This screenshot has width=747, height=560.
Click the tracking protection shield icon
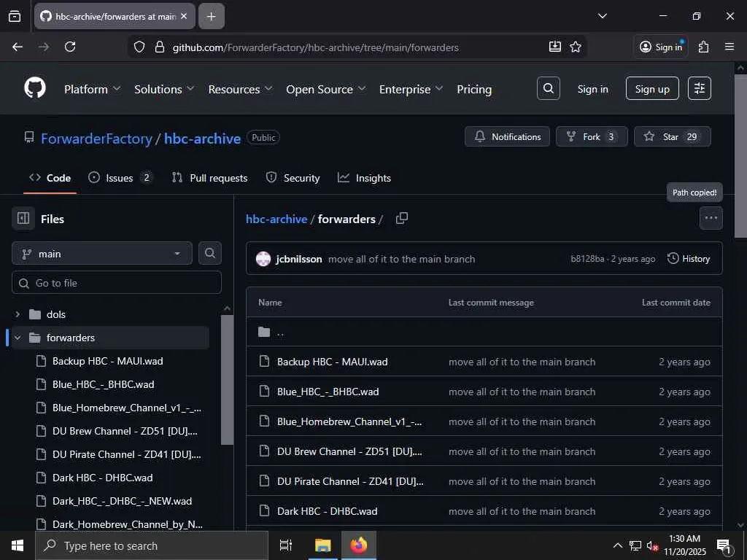pos(139,47)
